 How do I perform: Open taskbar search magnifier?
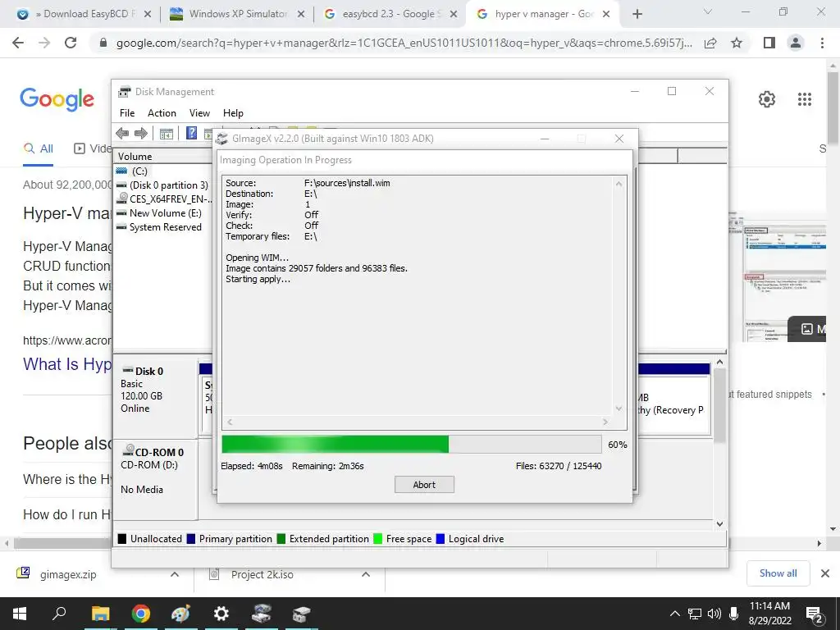[59, 614]
